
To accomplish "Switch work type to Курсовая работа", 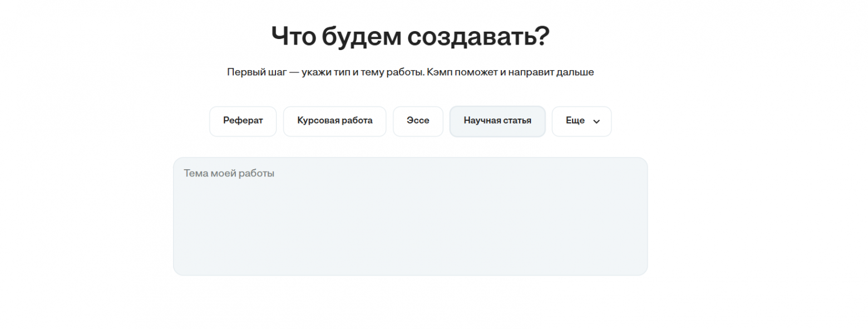I will pos(334,121).
